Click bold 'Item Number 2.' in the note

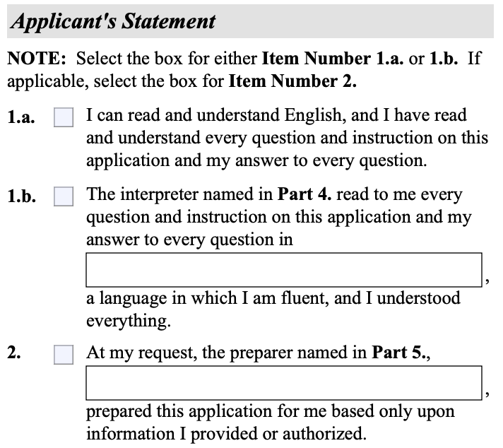coord(292,81)
